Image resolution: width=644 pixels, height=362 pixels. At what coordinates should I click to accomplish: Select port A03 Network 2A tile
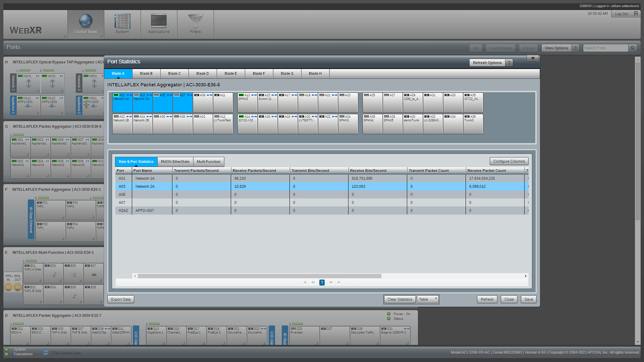[x=143, y=103]
